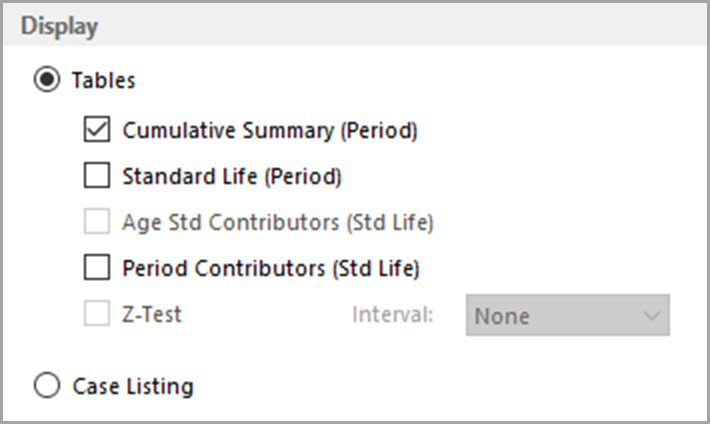Open the Interval dropdown list
Viewport: 710px width, 424px height.
[x=566, y=315]
